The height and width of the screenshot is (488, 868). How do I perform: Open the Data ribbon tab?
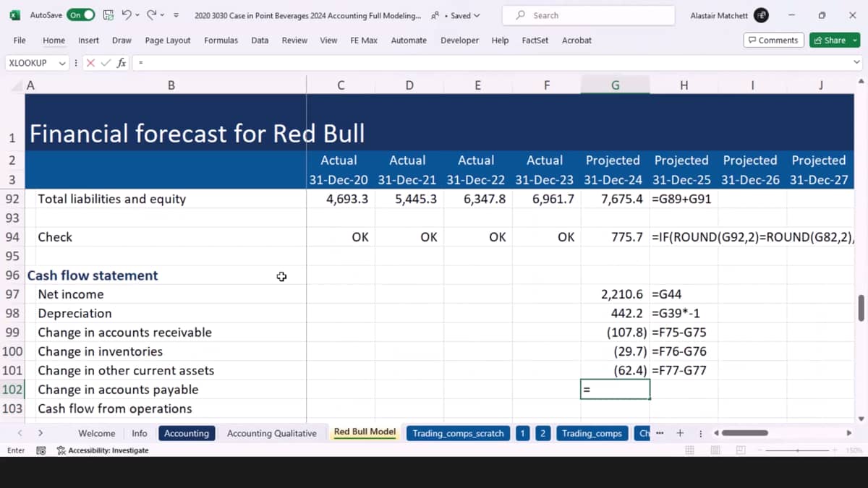pos(260,40)
